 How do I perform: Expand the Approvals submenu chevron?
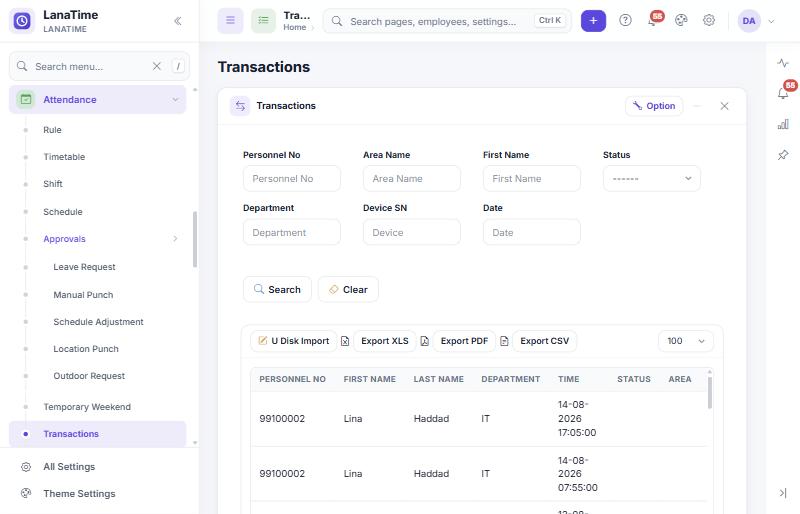pyautogui.click(x=175, y=238)
